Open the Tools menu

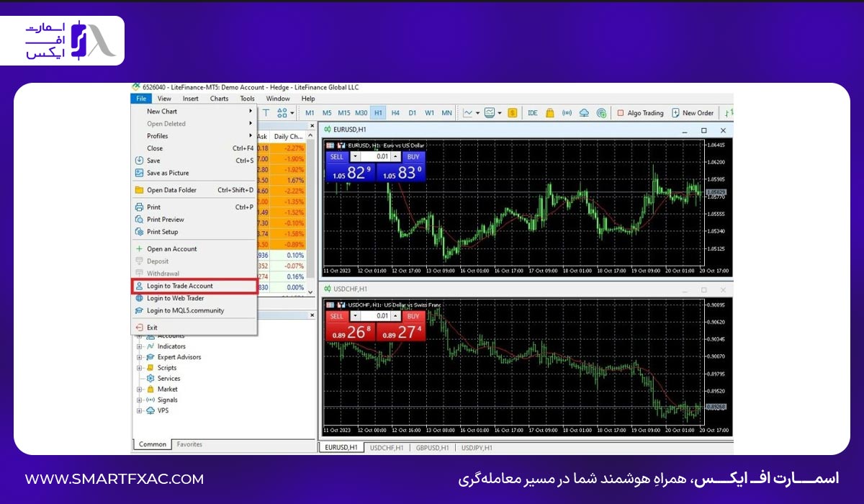click(248, 99)
